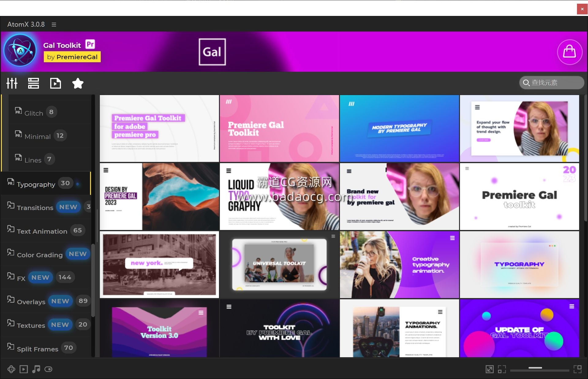Select the Minimal subcategory
Viewport: 588px width, 379px height.
[x=50, y=136]
